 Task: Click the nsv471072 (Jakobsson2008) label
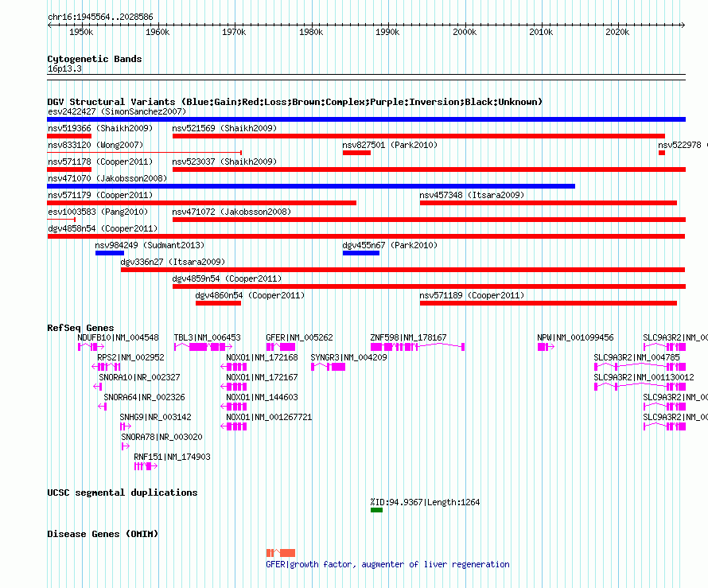tap(231, 212)
